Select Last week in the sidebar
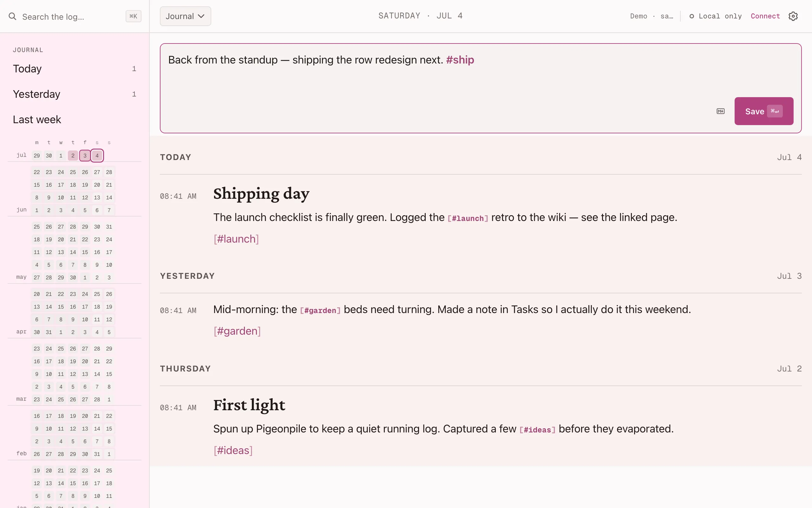The width and height of the screenshot is (812, 508). [75, 120]
